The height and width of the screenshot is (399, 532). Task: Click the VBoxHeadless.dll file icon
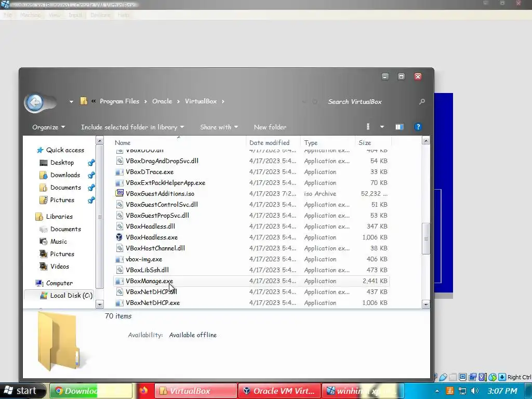pyautogui.click(x=119, y=227)
